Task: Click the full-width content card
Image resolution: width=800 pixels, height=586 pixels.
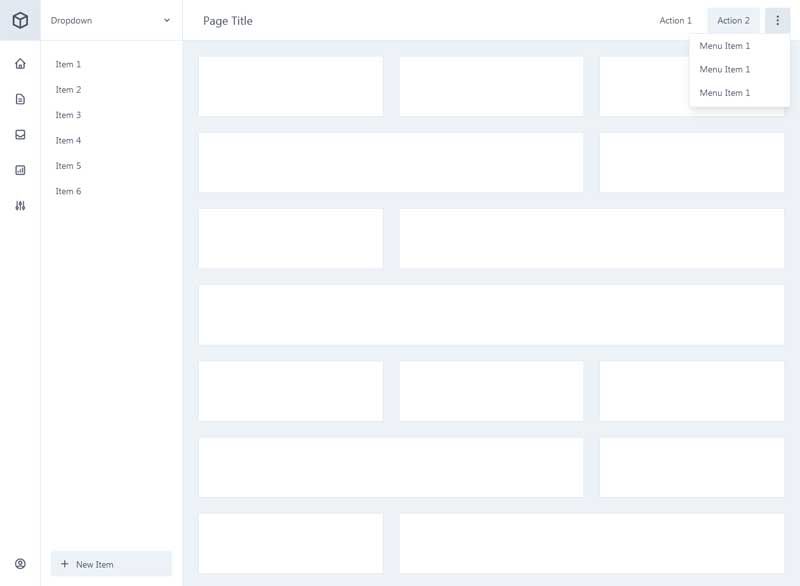Action: pyautogui.click(x=491, y=315)
